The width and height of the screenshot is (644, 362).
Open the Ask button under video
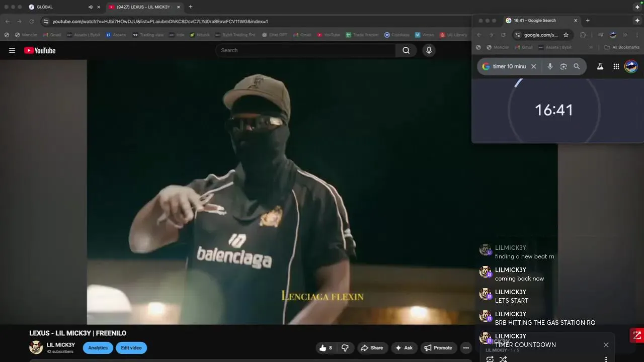[x=404, y=348]
